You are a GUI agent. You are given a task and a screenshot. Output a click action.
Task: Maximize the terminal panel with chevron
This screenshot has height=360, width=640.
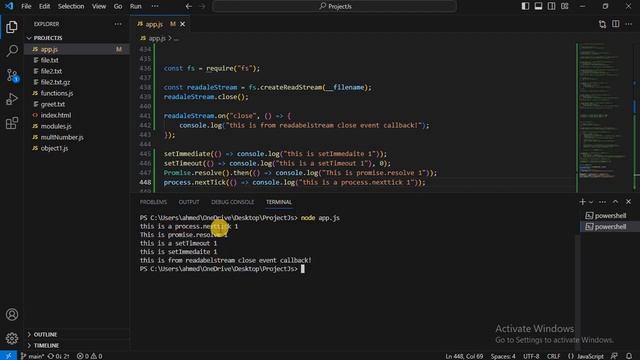(x=616, y=202)
